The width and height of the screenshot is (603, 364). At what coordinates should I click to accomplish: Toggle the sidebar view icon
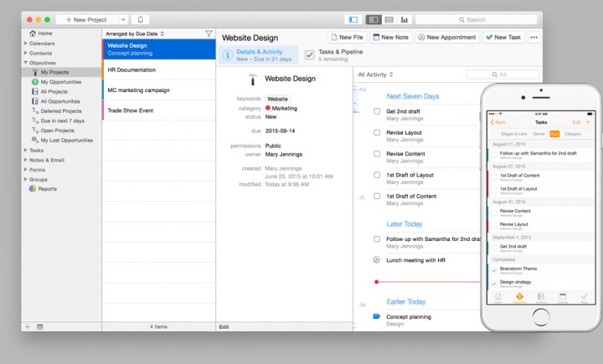(x=353, y=19)
